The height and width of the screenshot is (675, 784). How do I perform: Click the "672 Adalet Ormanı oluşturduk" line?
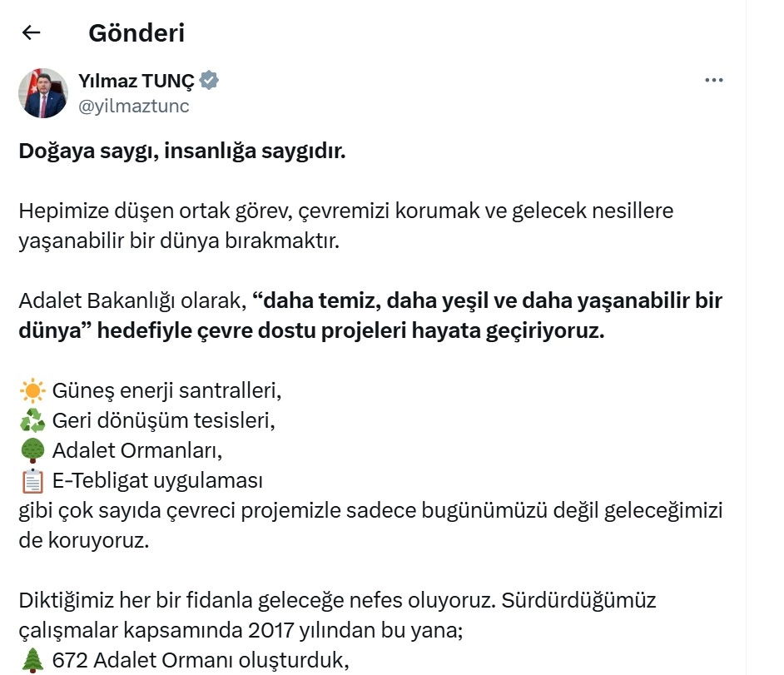pyautogui.click(x=196, y=662)
